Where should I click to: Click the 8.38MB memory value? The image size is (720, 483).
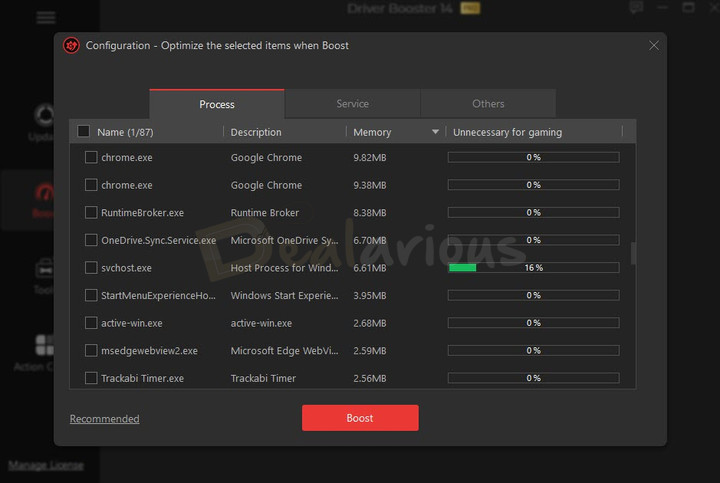coord(370,213)
